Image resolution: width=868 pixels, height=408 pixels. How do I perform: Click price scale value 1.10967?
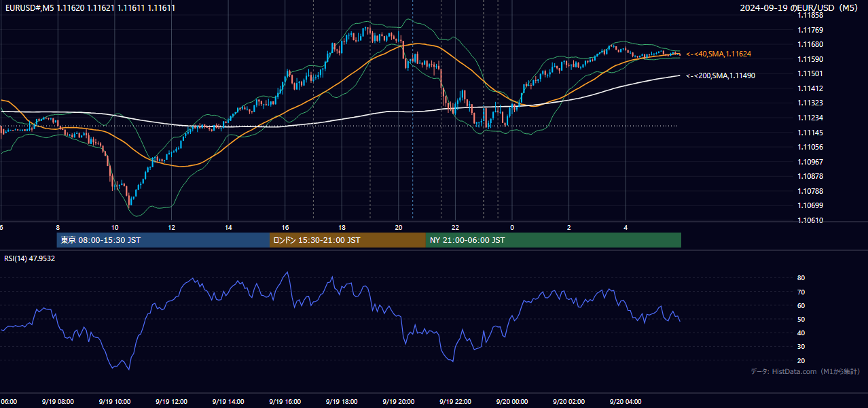click(810, 162)
